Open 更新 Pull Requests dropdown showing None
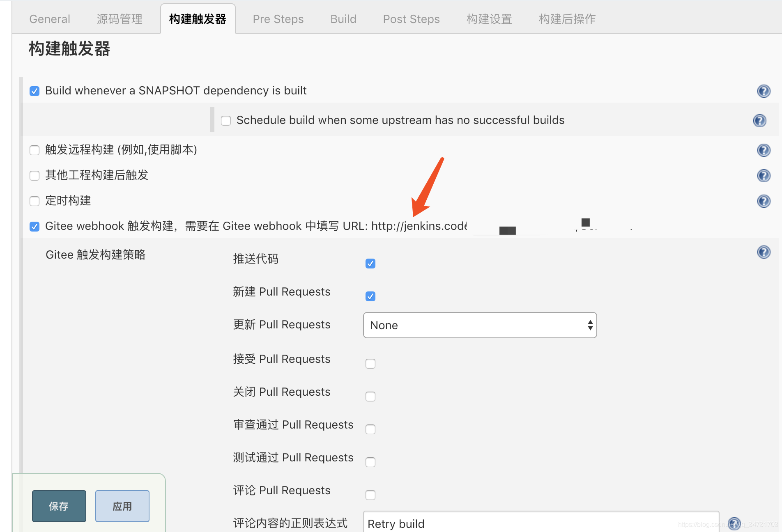The height and width of the screenshot is (532, 782). coord(480,325)
